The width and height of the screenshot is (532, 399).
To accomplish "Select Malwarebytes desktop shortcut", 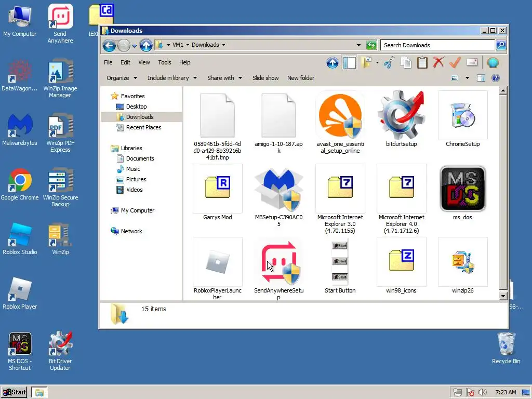I will click(20, 130).
